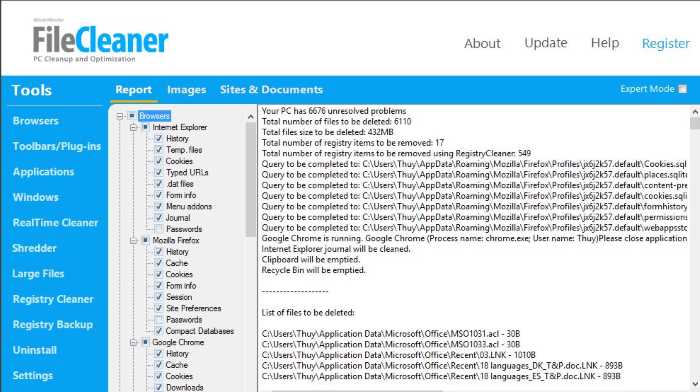
Task: Toggle the Google Chrome group checkbox
Action: pyautogui.click(x=145, y=342)
